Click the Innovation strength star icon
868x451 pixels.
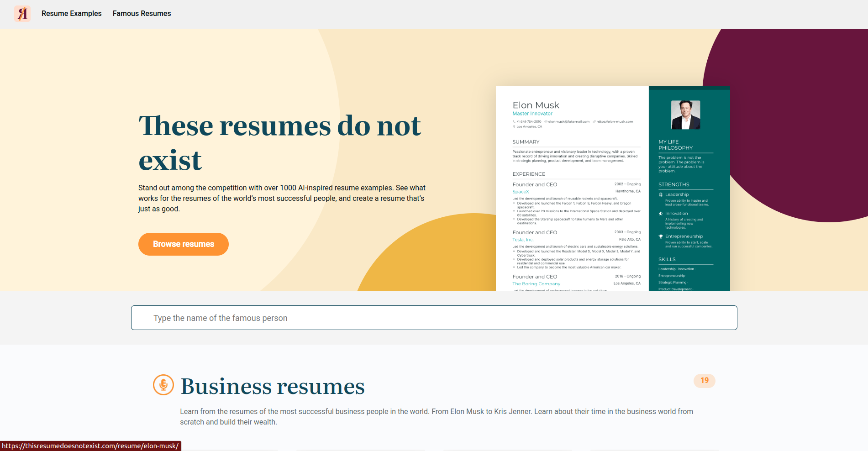(661, 214)
